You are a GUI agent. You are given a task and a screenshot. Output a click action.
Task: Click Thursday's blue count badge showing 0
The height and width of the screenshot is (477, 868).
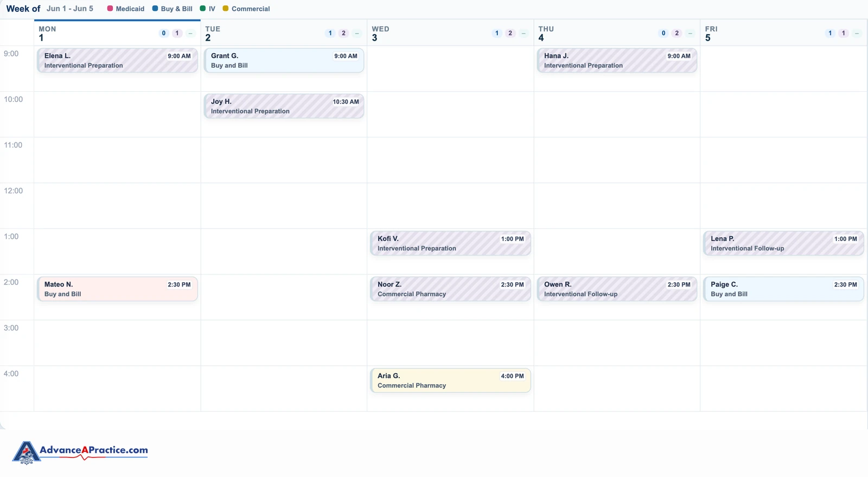pos(663,33)
